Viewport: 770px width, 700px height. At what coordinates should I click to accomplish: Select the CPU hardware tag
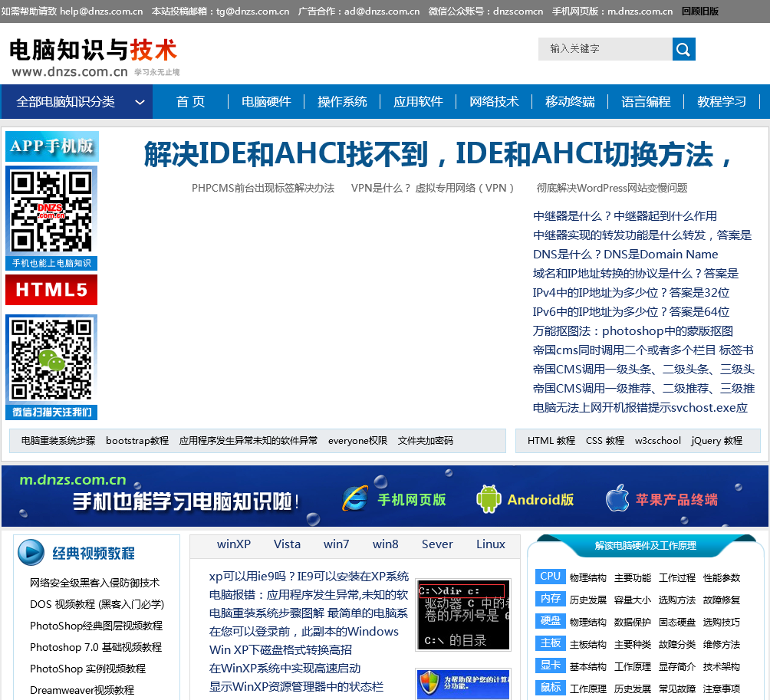click(x=551, y=577)
